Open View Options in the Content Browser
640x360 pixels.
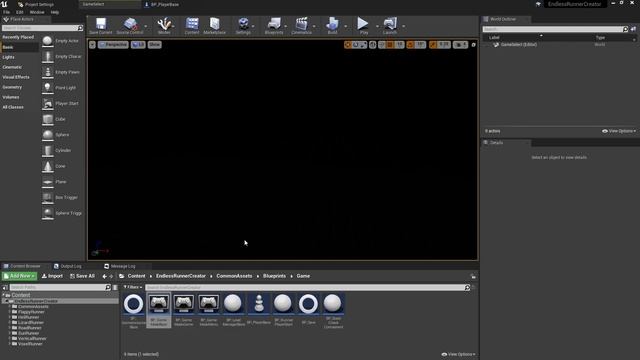pos(458,354)
